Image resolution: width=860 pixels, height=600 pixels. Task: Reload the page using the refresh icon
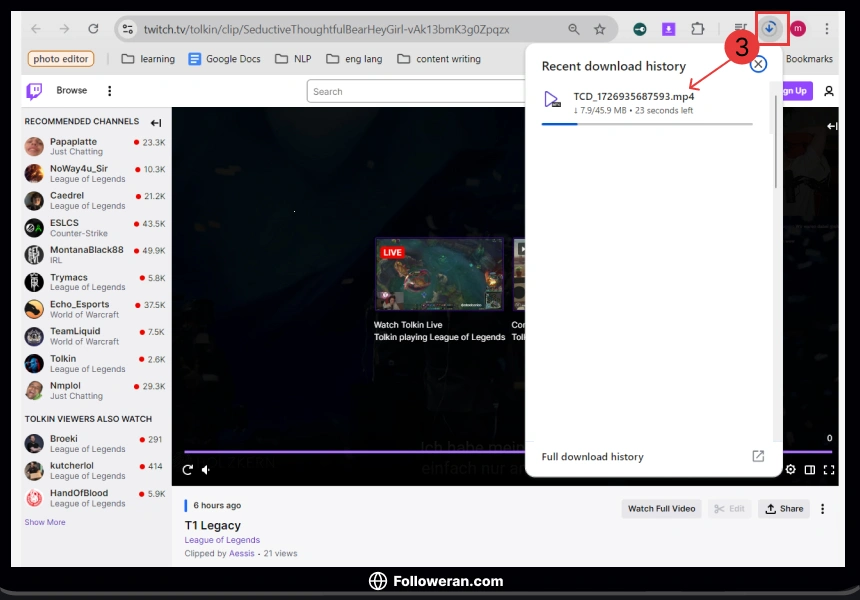click(x=93, y=29)
